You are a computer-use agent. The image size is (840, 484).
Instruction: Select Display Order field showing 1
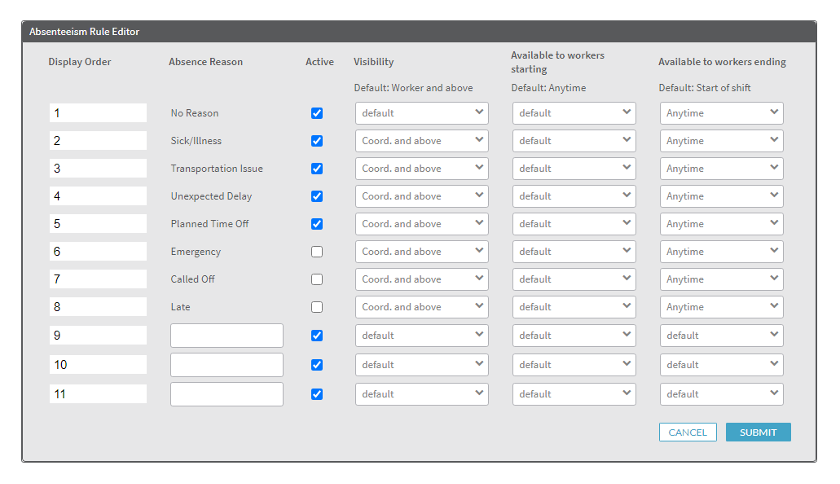pyautogui.click(x=98, y=113)
